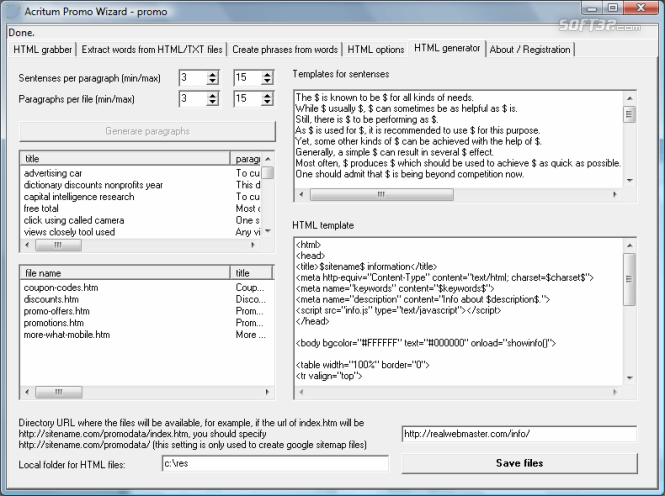Screen dimensions: 665x496
Task: Decrease paragraphs per file minimum value
Action: [212, 103]
